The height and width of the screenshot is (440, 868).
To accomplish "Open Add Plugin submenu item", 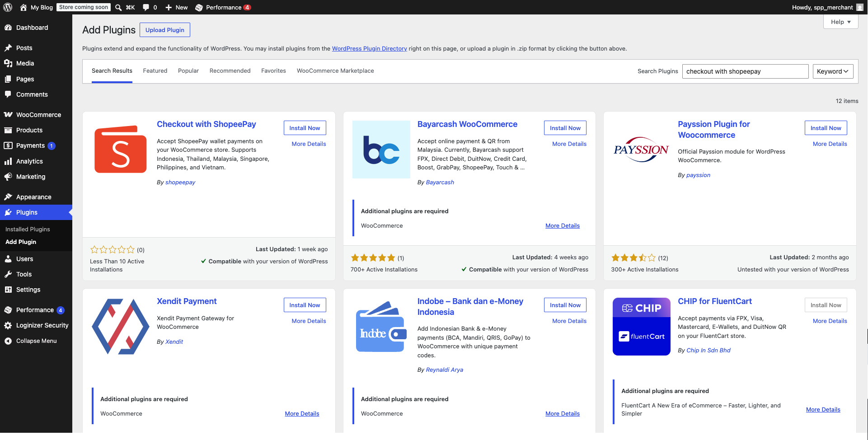I will [x=21, y=242].
